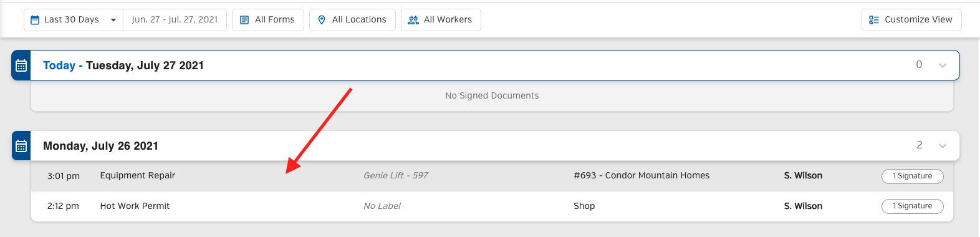Open the All Locations filter

click(353, 20)
